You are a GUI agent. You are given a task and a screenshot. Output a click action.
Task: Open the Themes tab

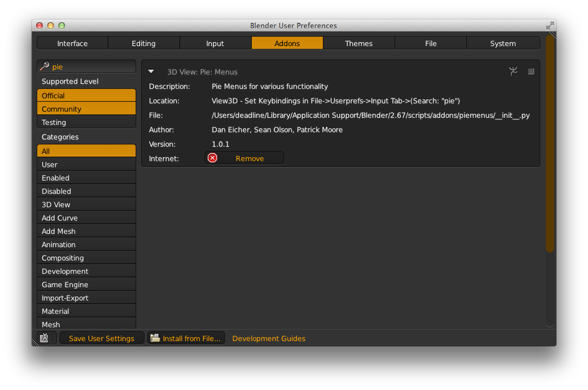point(359,43)
